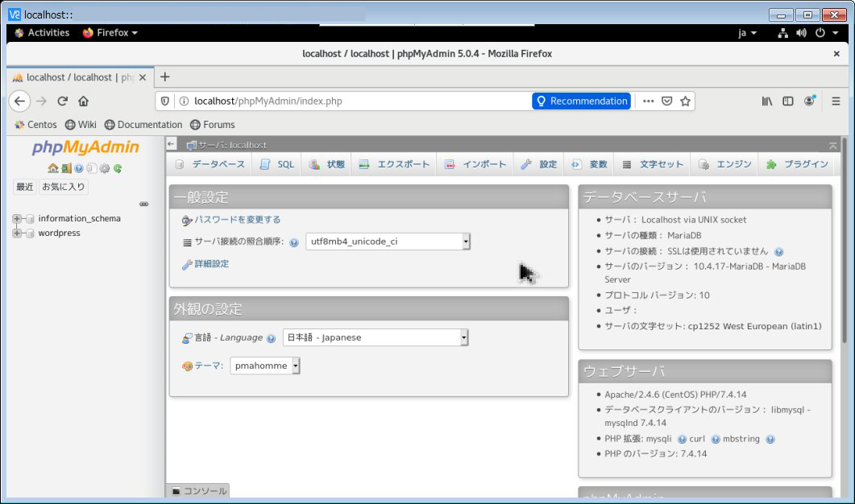The image size is (855, 504).
Task: Open the server connection collation dropdown
Action: pos(388,242)
